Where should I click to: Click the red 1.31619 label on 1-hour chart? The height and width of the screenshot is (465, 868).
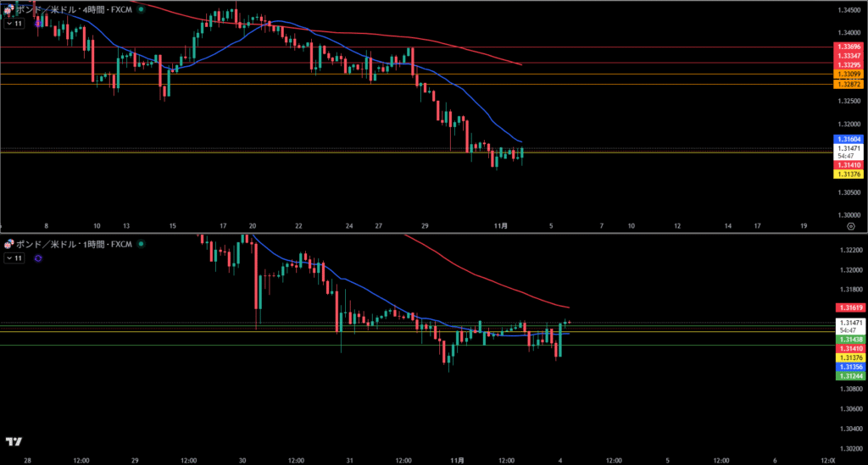pos(850,307)
